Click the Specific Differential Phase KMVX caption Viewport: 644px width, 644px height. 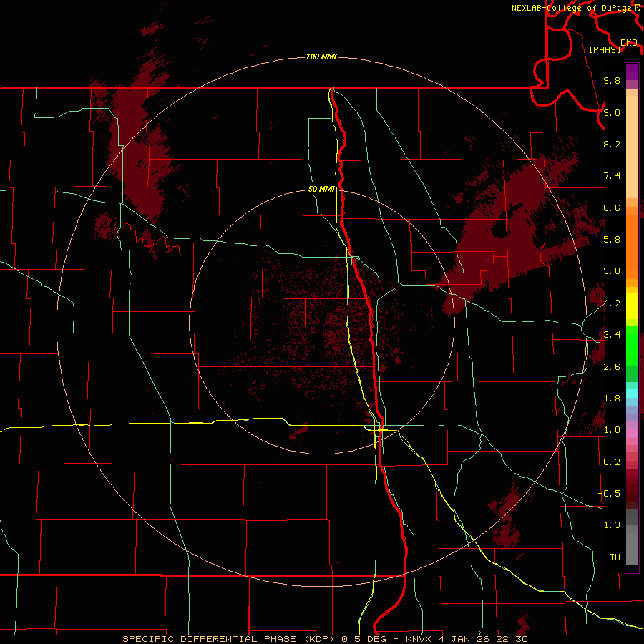tap(325, 639)
